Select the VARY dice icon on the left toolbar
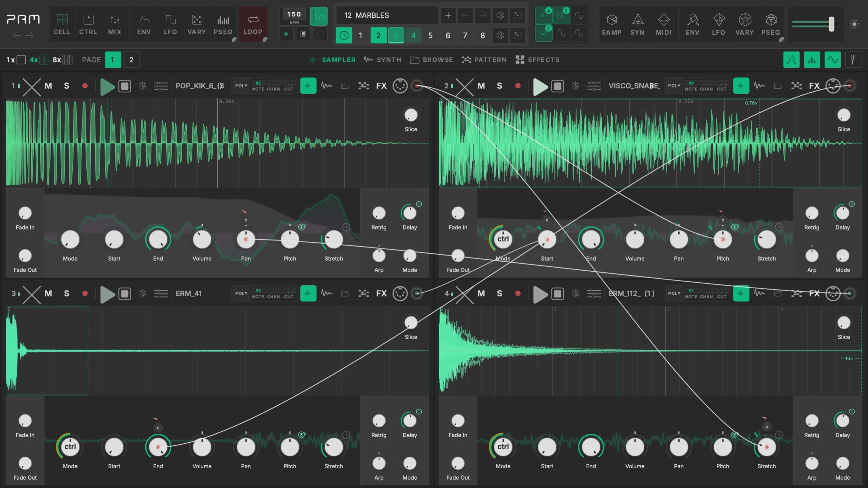This screenshot has width=868, height=488. [197, 24]
